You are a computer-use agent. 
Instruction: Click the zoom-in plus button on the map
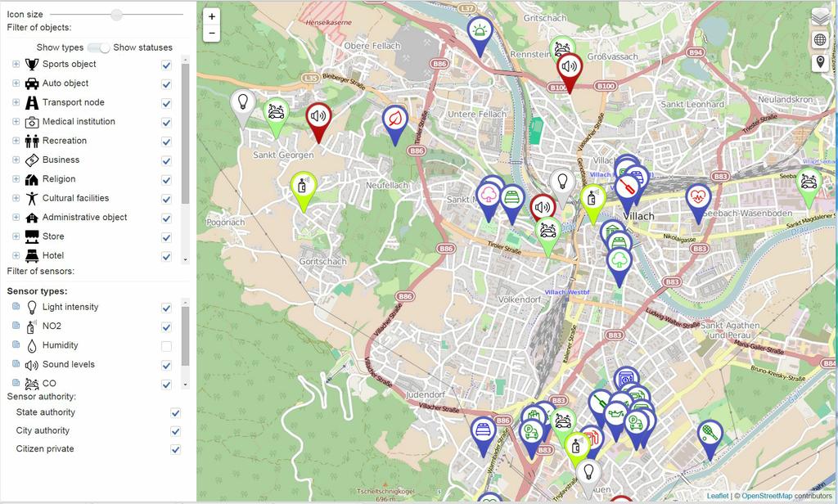pos(211,16)
